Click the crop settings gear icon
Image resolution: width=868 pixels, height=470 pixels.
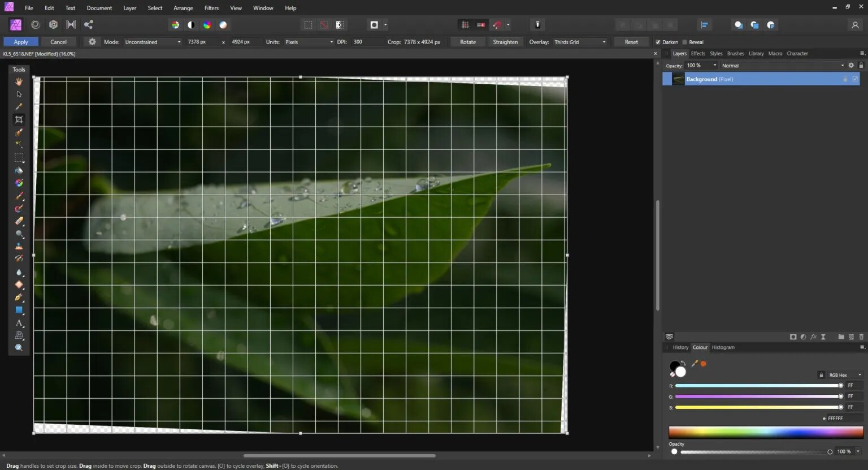[x=92, y=42]
